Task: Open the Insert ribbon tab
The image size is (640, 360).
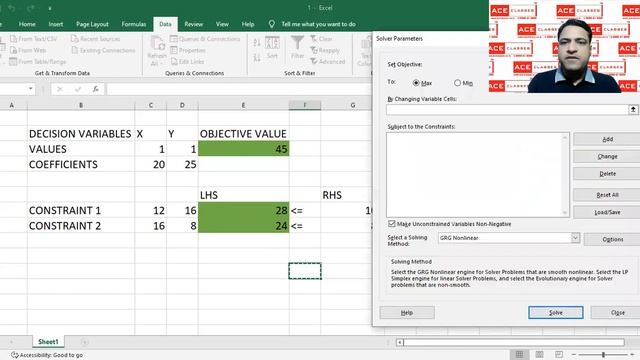Action: point(56,24)
